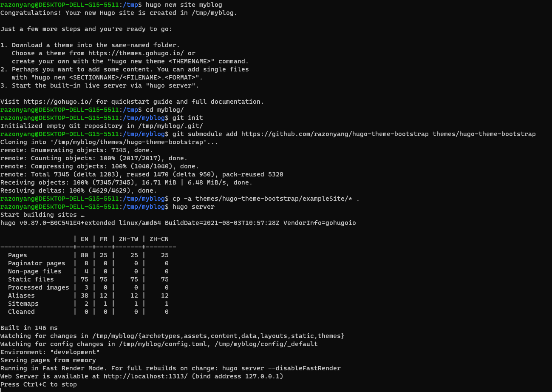Click the 'Press Ctrl+C to stop' line

point(38,384)
